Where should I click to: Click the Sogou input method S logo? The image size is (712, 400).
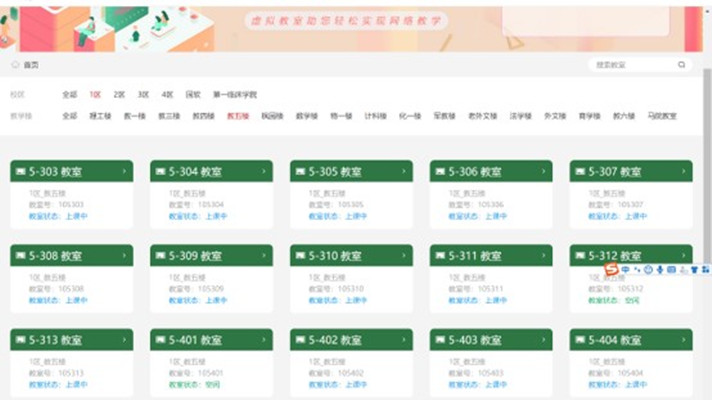coord(612,270)
